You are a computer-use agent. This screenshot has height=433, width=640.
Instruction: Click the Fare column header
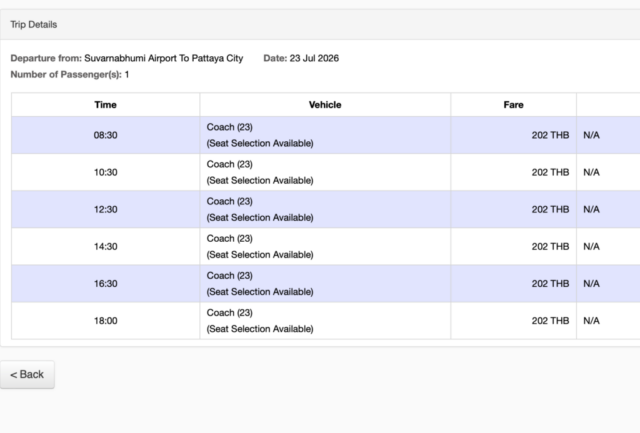[x=513, y=105]
